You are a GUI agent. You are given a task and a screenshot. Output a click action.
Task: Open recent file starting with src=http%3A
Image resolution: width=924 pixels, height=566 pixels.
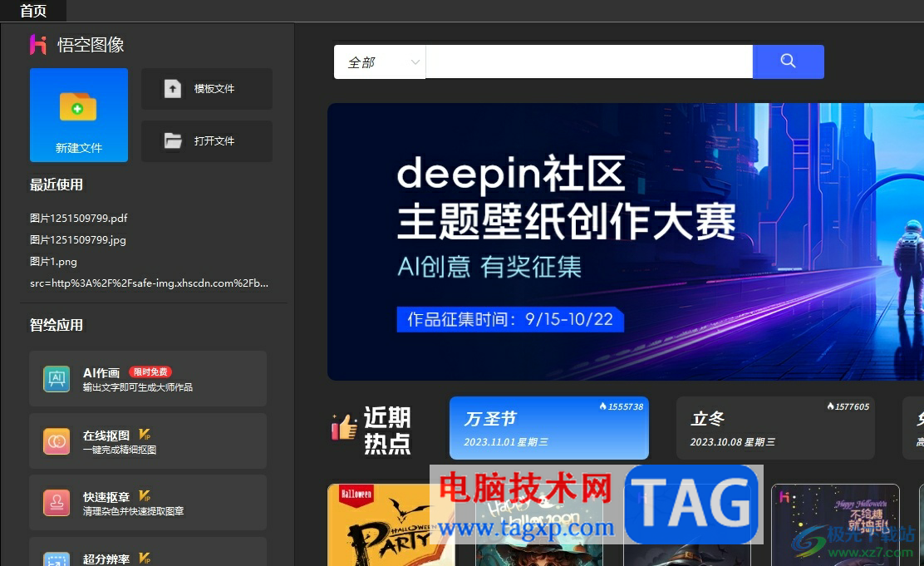coord(149,283)
